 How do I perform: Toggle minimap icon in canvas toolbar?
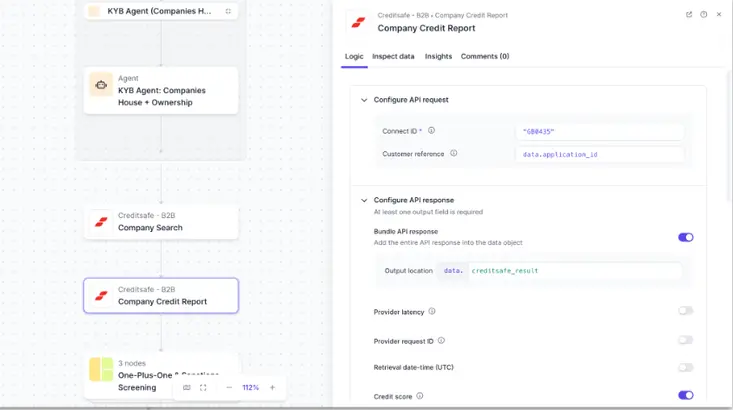187,388
